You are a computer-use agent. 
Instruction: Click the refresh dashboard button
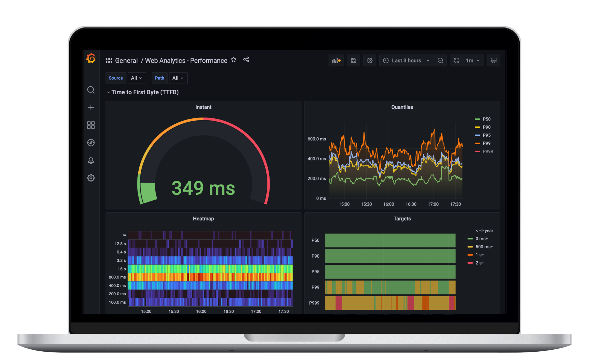coord(456,61)
